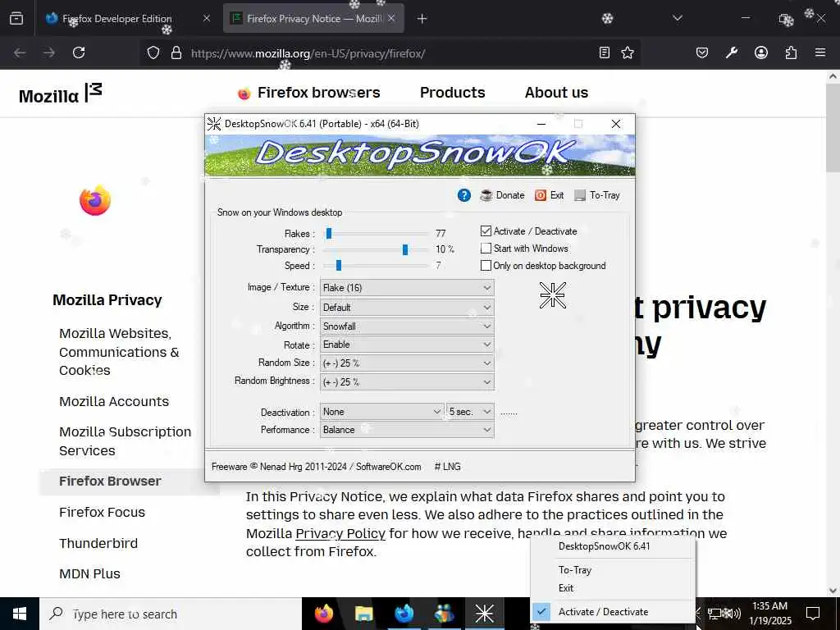Click Activate / Deactivate in tray context menu
The width and height of the screenshot is (840, 630).
point(613,611)
